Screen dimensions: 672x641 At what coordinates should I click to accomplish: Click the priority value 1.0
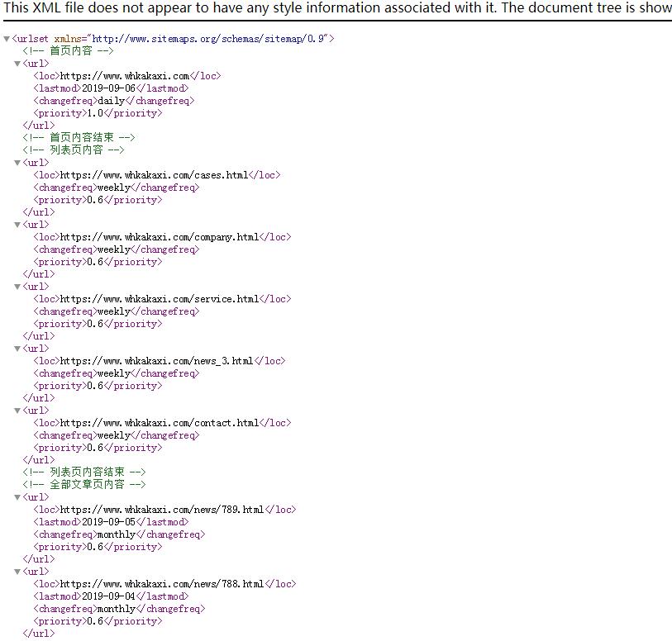(95, 113)
